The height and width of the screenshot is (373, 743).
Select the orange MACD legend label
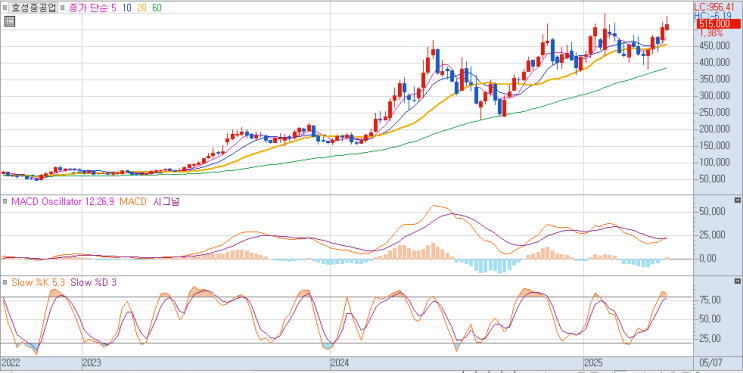pos(133,201)
